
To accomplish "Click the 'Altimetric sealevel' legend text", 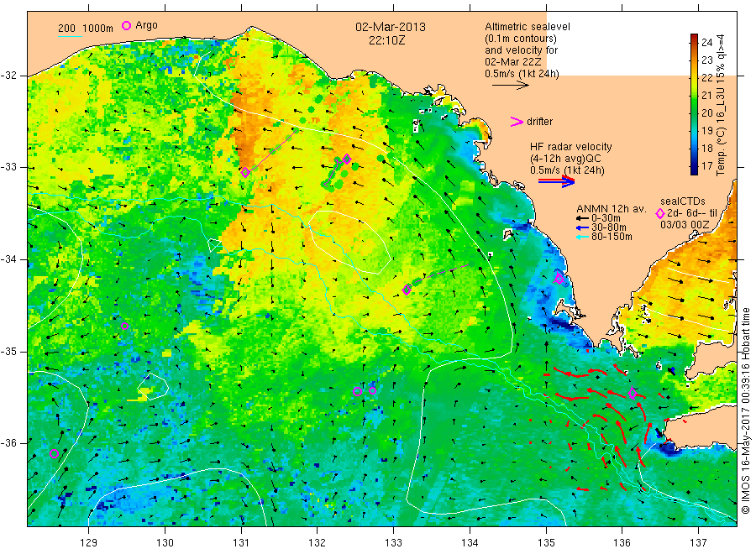I will tap(528, 27).
